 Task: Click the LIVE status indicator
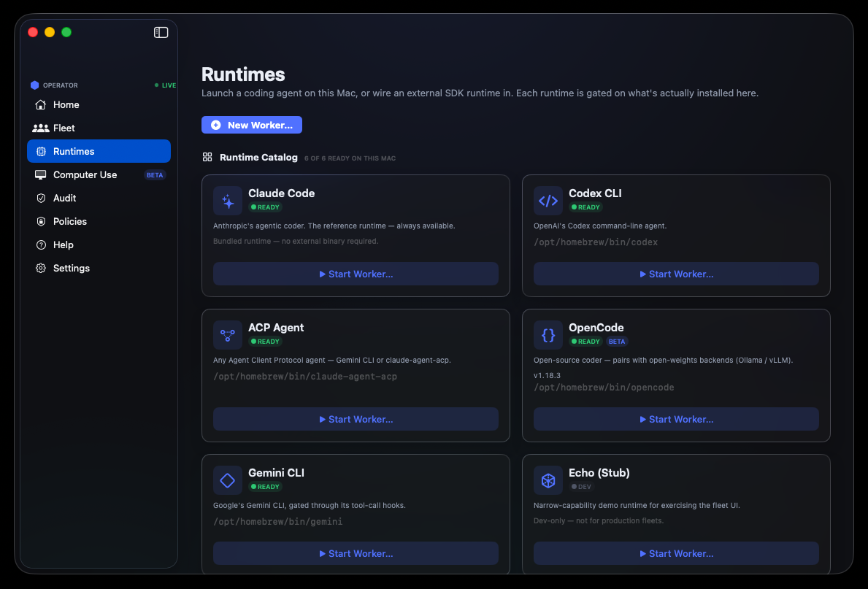(166, 85)
